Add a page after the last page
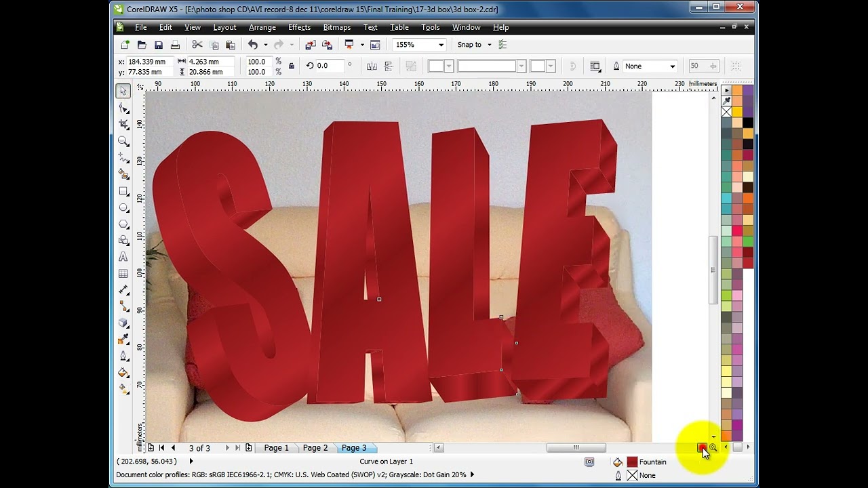Image resolution: width=868 pixels, height=488 pixels. coord(249,448)
